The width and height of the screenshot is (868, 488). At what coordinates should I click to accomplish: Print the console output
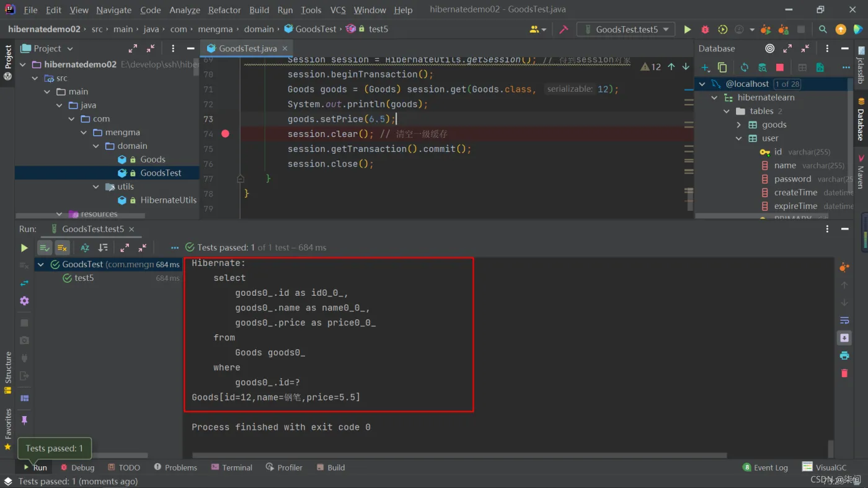point(844,355)
